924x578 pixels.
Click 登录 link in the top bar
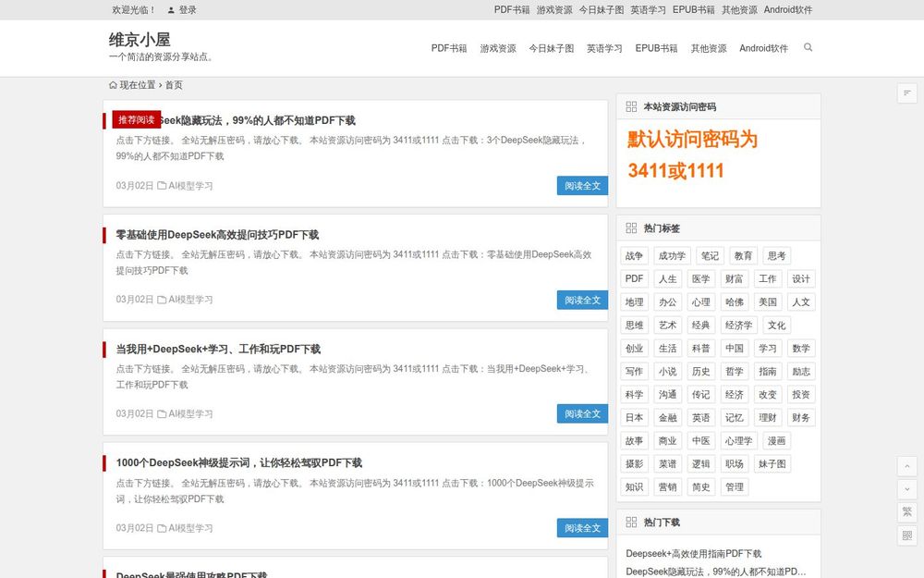(x=188, y=10)
